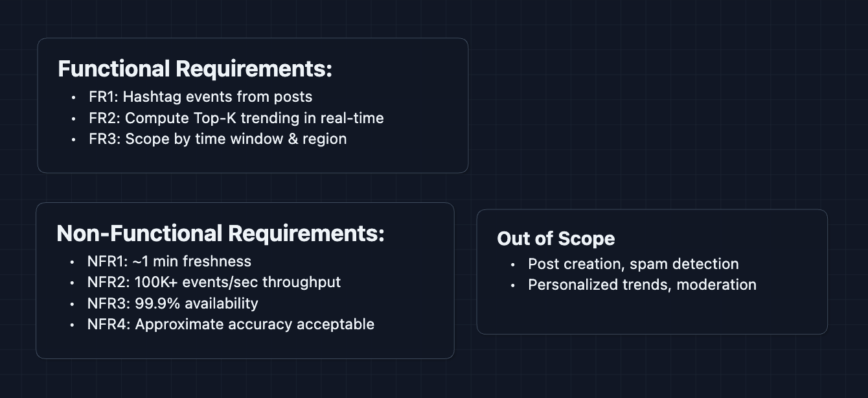Select the NFR3 99.9% availability line
Image resolution: width=868 pixels, height=398 pixels.
click(172, 303)
